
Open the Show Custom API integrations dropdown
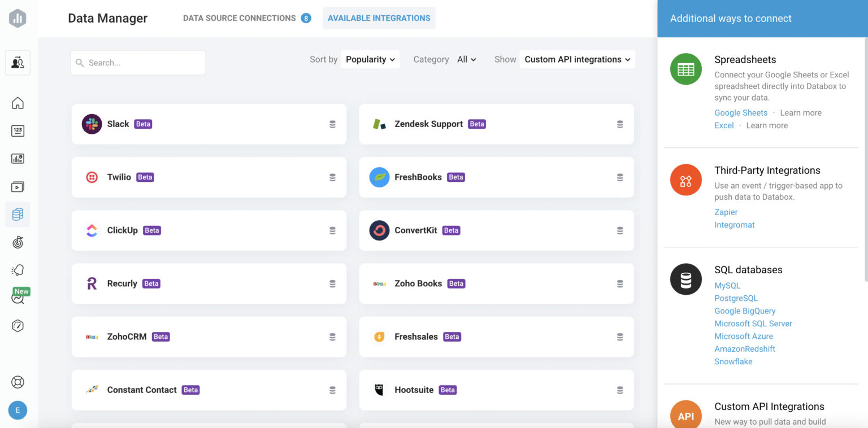pyautogui.click(x=576, y=59)
